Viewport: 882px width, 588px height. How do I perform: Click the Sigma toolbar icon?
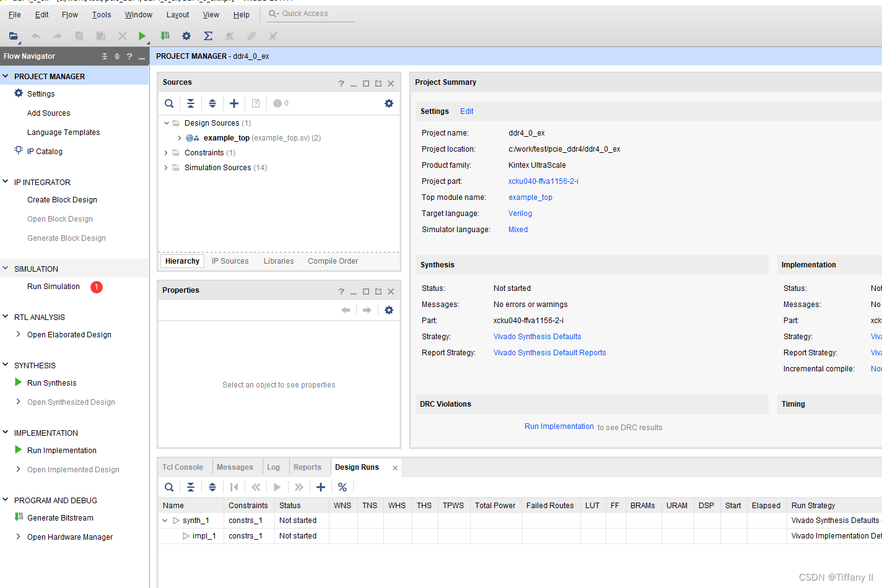(x=208, y=36)
